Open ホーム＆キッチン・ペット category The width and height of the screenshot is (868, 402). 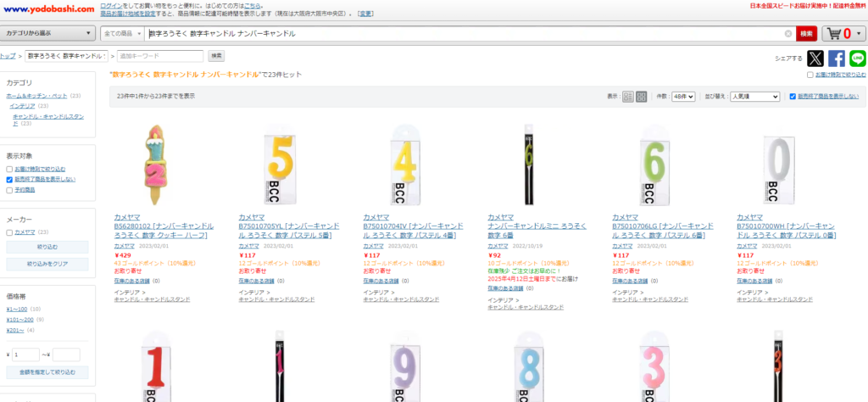pyautogui.click(x=36, y=96)
